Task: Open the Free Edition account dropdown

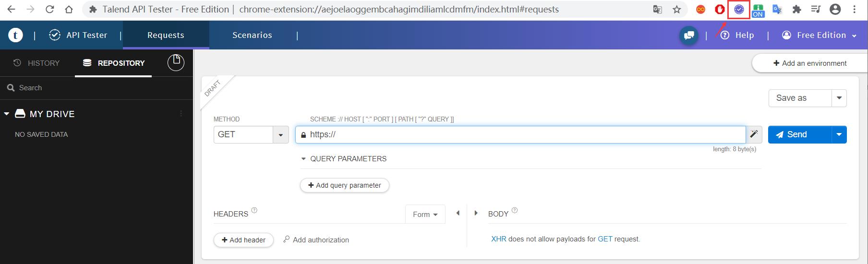Action: pyautogui.click(x=820, y=35)
